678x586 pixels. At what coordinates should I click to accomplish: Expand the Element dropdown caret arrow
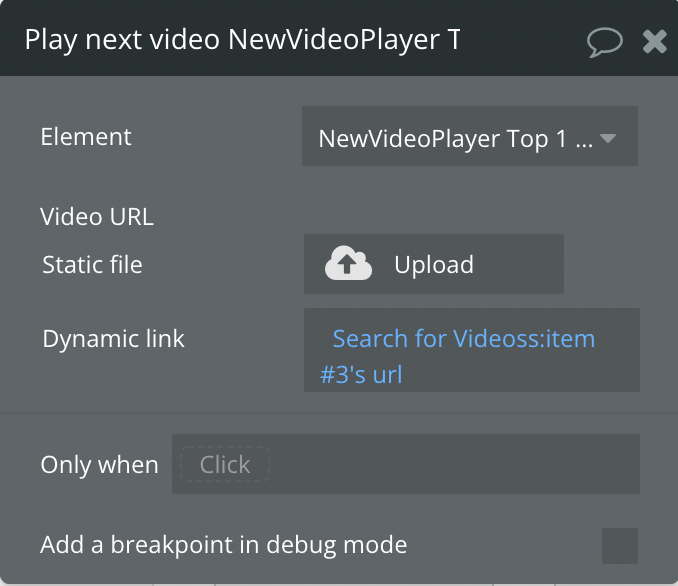608,138
